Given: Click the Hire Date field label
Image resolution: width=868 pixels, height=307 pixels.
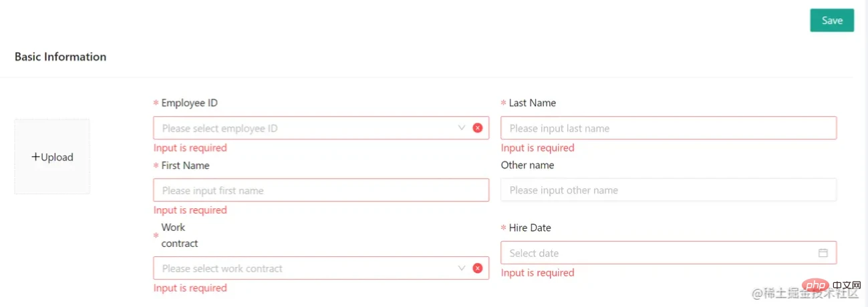Looking at the screenshot, I should click(x=530, y=228).
